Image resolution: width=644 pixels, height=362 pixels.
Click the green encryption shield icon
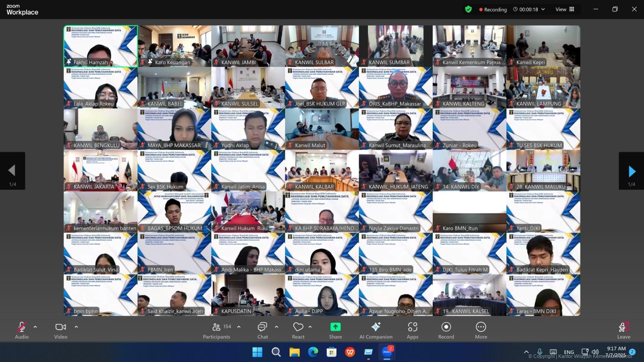[x=468, y=9]
